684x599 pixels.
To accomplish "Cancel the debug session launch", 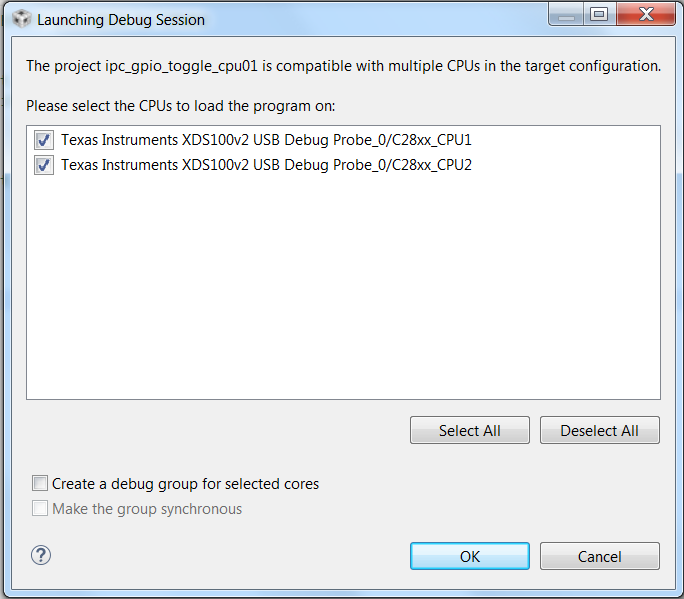I will 599,556.
